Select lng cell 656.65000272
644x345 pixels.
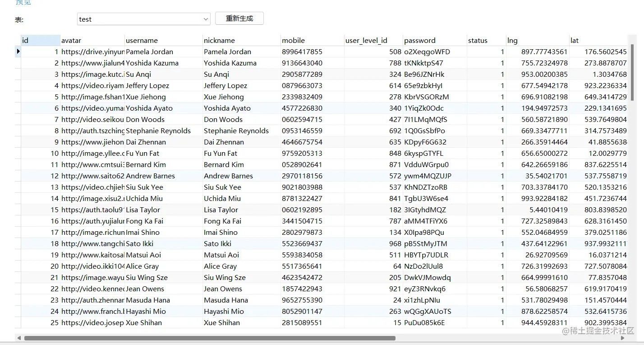(x=538, y=153)
